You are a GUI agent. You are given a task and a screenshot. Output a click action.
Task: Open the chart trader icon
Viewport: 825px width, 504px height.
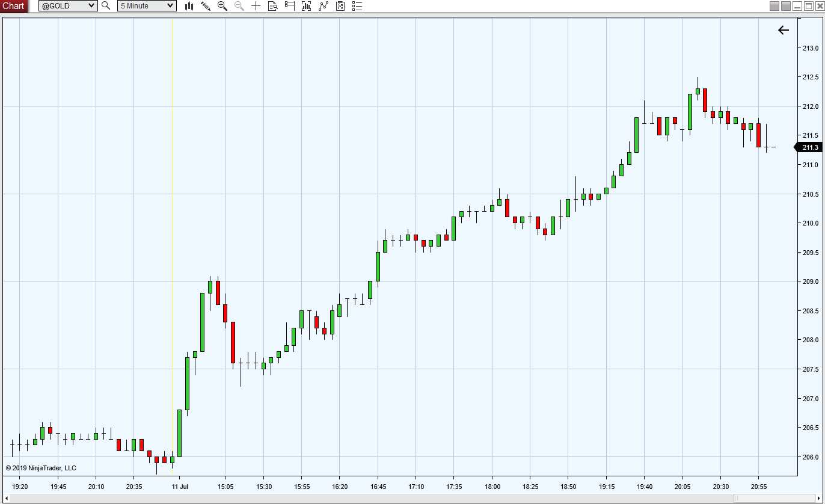pos(290,6)
